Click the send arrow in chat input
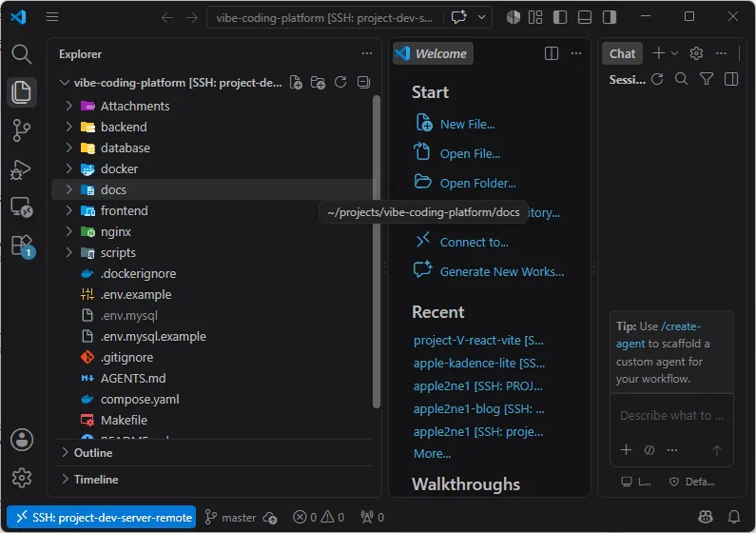 tap(717, 450)
